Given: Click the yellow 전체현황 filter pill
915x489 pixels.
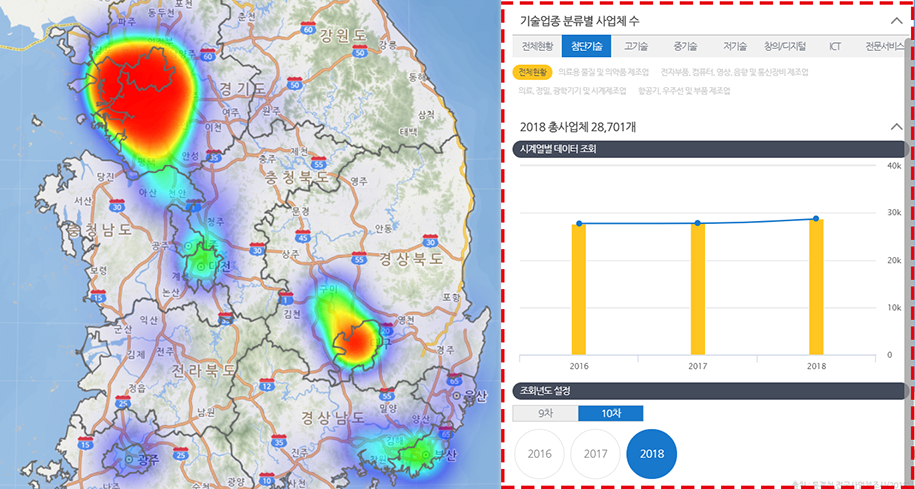Looking at the screenshot, I should click(532, 72).
